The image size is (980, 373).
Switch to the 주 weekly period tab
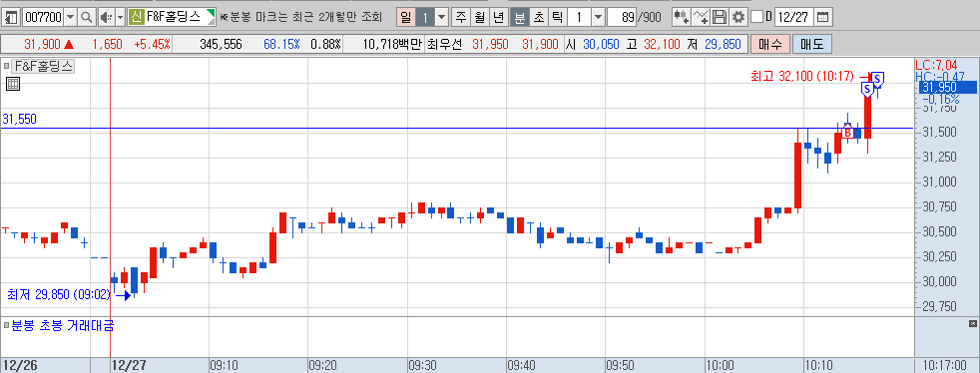[461, 17]
